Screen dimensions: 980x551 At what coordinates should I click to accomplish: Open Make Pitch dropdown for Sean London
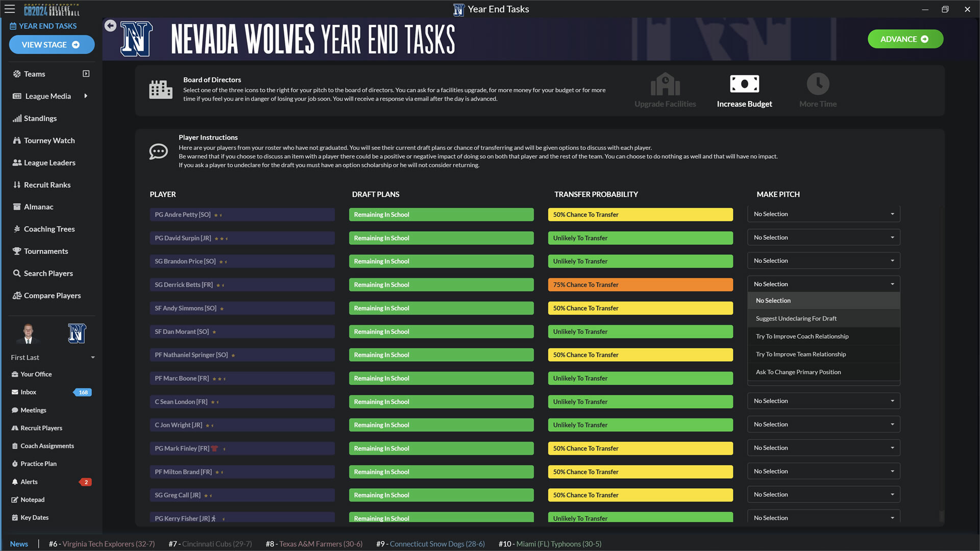(x=823, y=401)
